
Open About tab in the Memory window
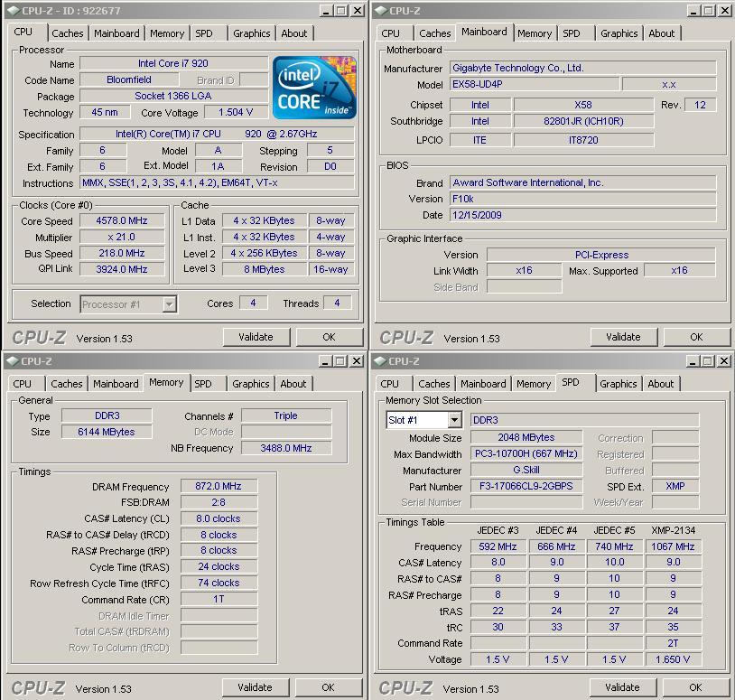293,384
